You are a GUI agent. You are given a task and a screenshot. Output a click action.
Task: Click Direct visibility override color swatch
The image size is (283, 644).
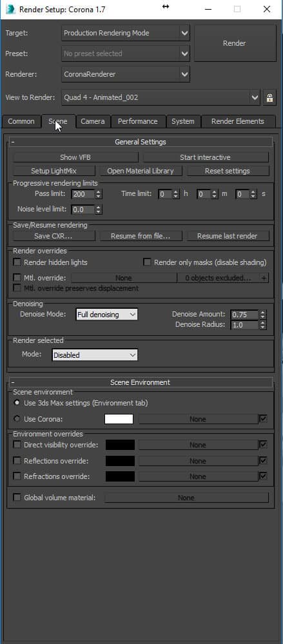click(x=120, y=445)
